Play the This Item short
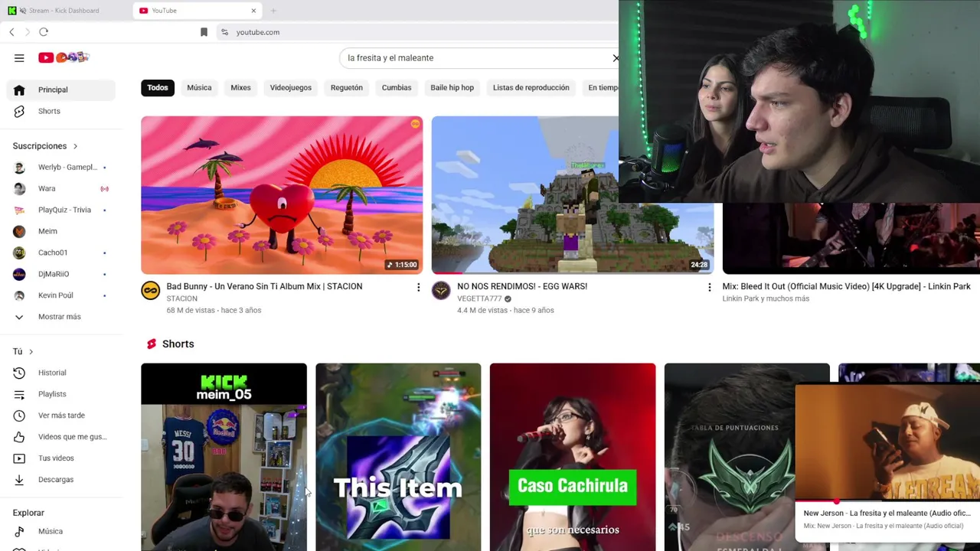980x551 pixels. coord(398,457)
